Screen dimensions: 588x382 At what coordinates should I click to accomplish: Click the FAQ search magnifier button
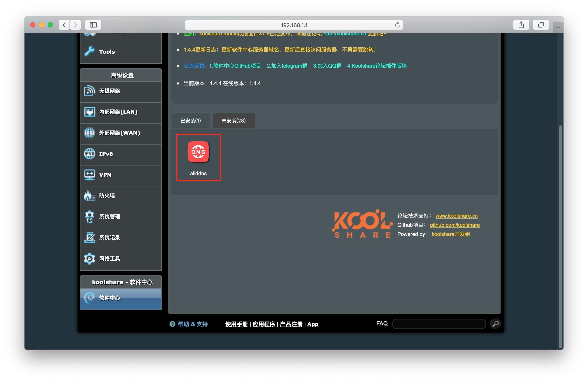(495, 324)
